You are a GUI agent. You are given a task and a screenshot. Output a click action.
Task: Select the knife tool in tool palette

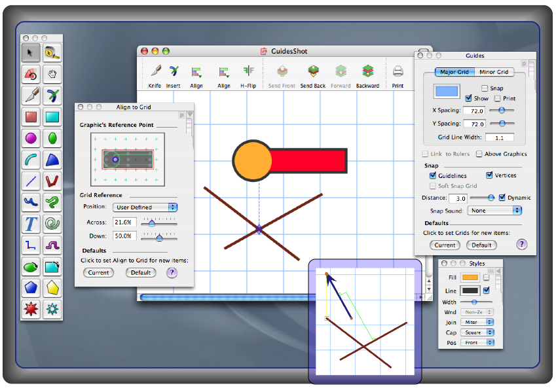31,96
